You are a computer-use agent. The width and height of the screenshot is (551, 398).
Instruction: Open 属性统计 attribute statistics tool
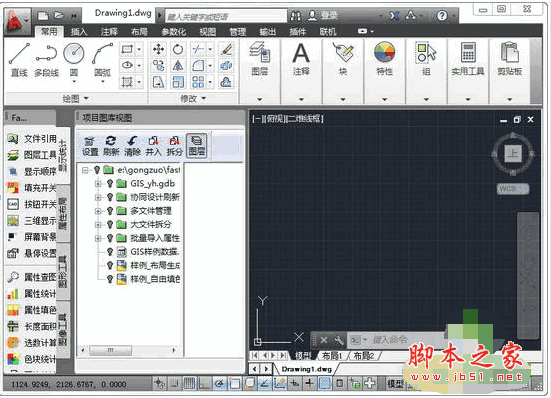click(x=32, y=293)
